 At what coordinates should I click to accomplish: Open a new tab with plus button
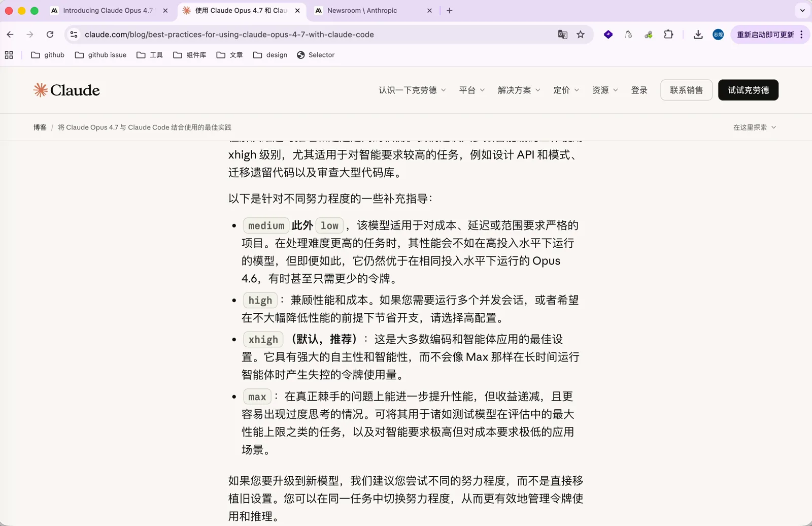(449, 11)
